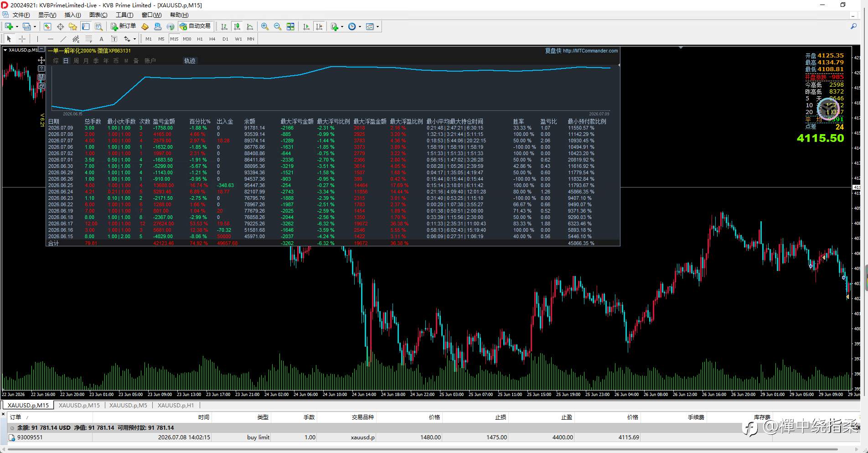Viewport: 868px width, 453px height.
Task: Expand the new chart dropdown arrow
Action: click(17, 26)
